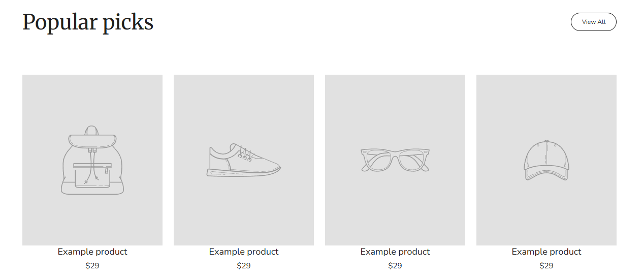Click the $29 price under the sneaker
This screenshot has height=278, width=644.
point(243,265)
